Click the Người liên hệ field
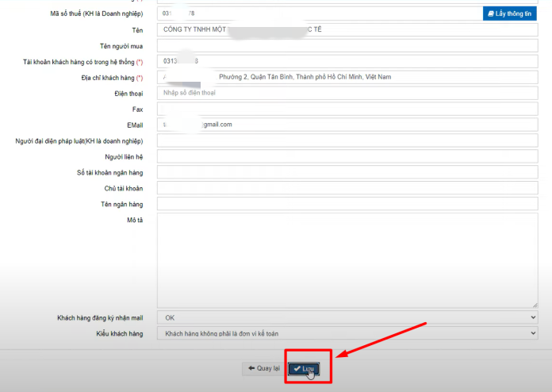Viewport: 552px width, 392px height. [x=347, y=156]
